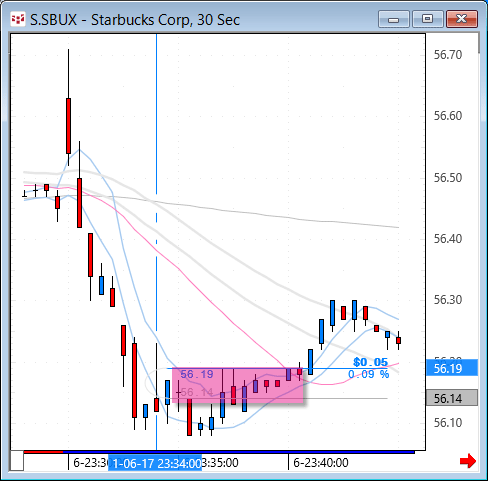Viewport: 488px width, 481px height.
Task: Click the 56.19 blue price marker on axis
Action: click(x=452, y=368)
